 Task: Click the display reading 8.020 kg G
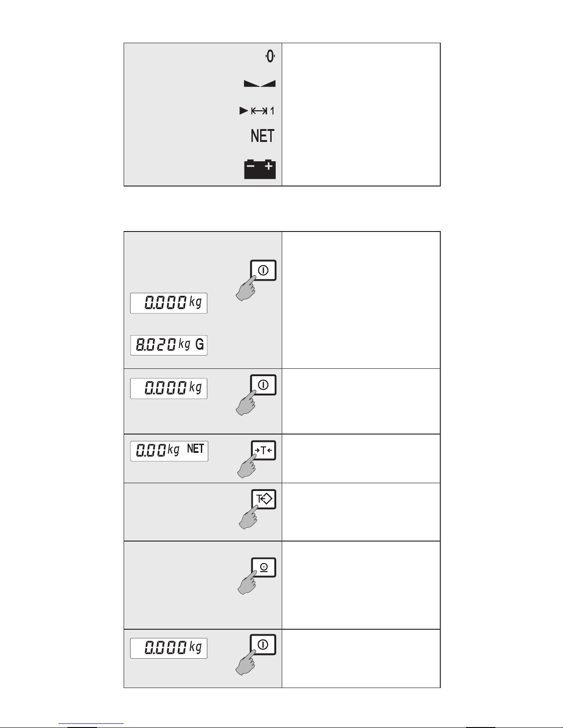coord(169,345)
